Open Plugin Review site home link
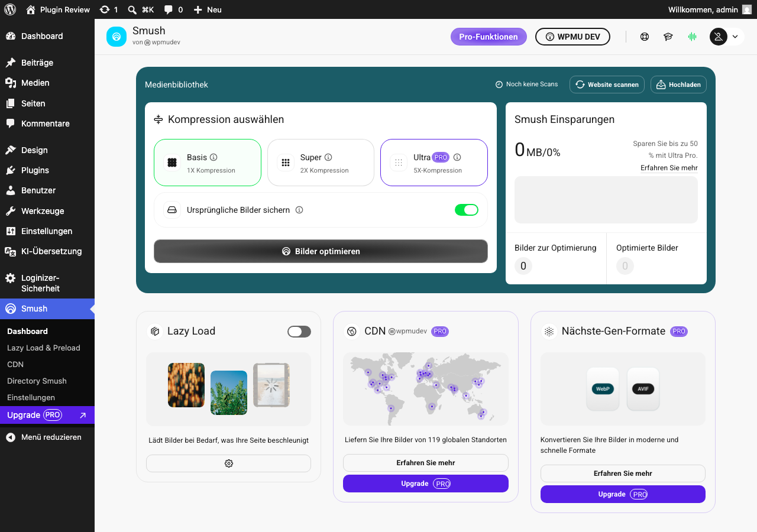757x532 pixels. 58,9
